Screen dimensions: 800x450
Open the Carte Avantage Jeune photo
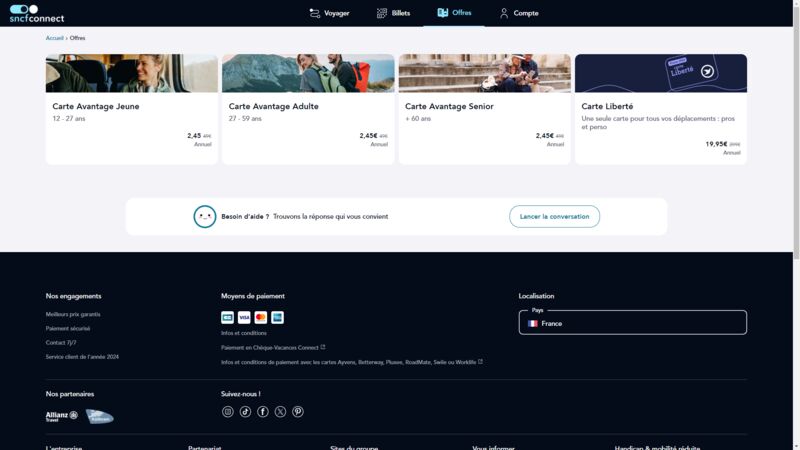132,73
